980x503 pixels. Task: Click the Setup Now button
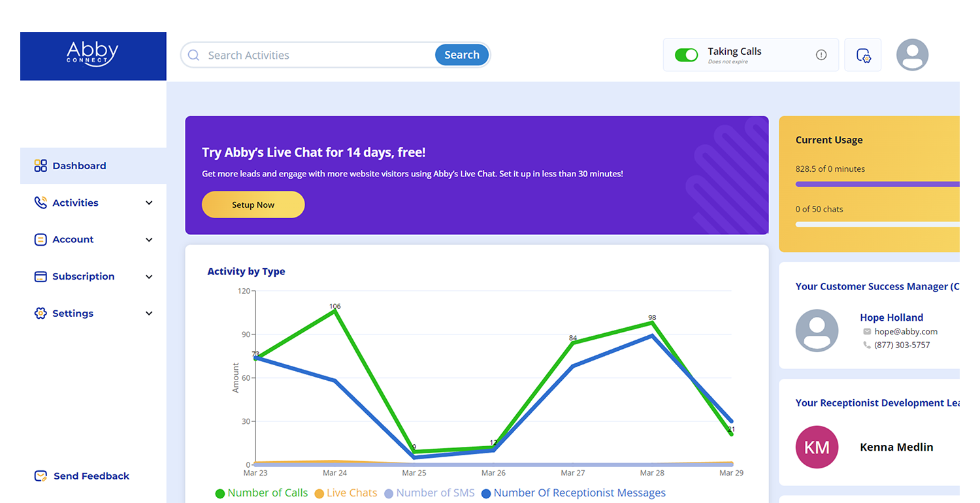coord(253,204)
